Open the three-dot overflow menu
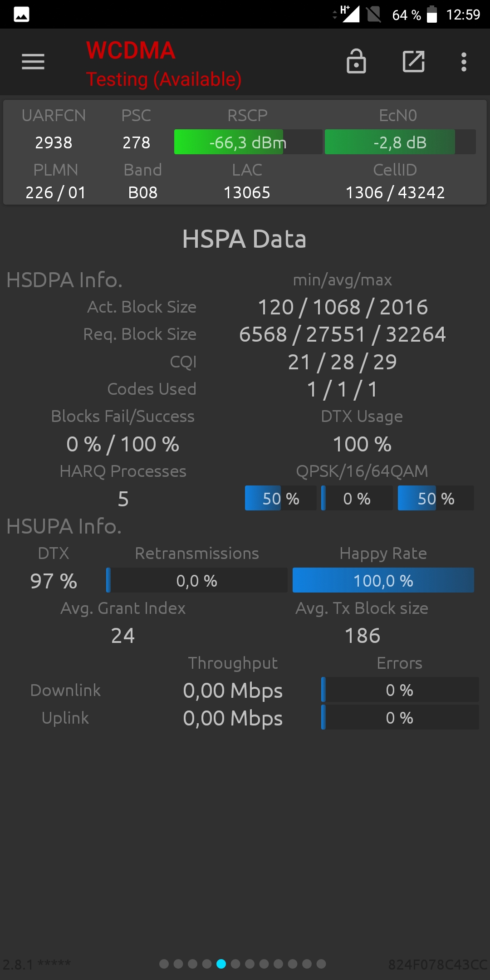 pos(464,62)
